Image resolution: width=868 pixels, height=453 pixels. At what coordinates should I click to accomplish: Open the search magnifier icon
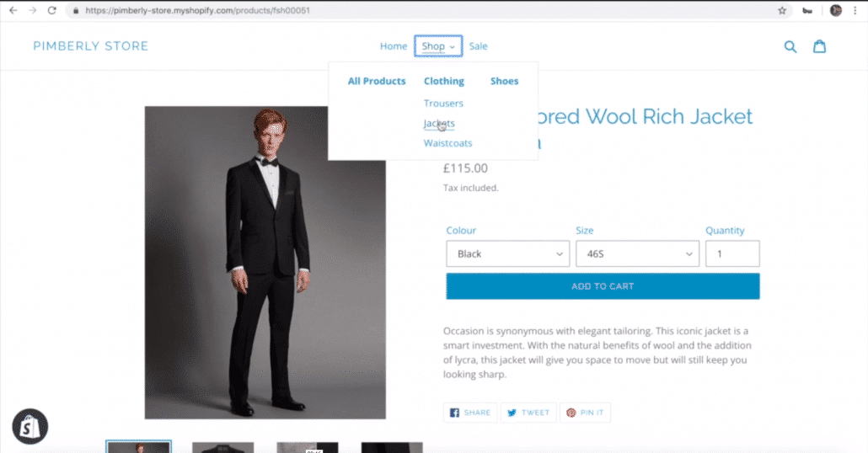pos(790,46)
